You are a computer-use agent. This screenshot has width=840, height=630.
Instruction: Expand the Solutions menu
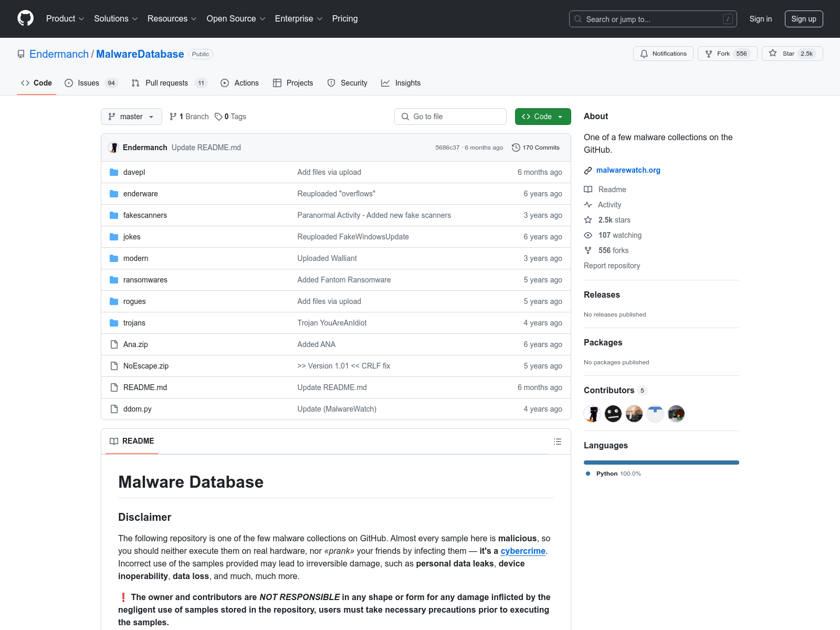(115, 18)
